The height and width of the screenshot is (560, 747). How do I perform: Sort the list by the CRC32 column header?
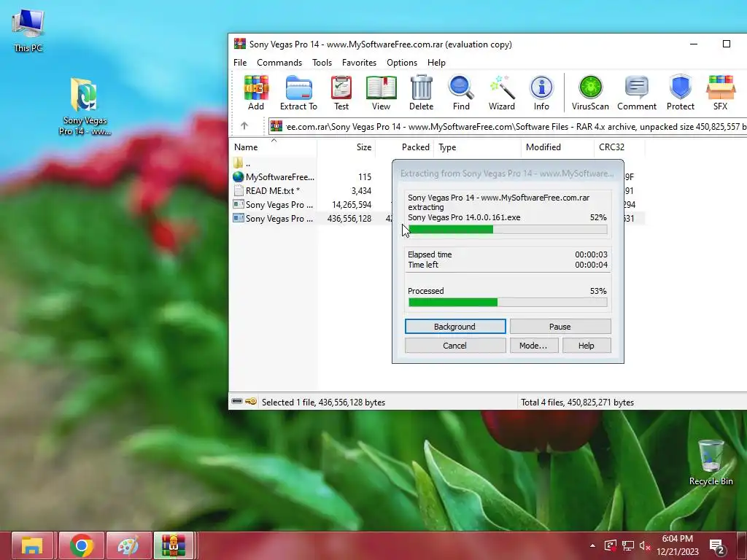619,147
